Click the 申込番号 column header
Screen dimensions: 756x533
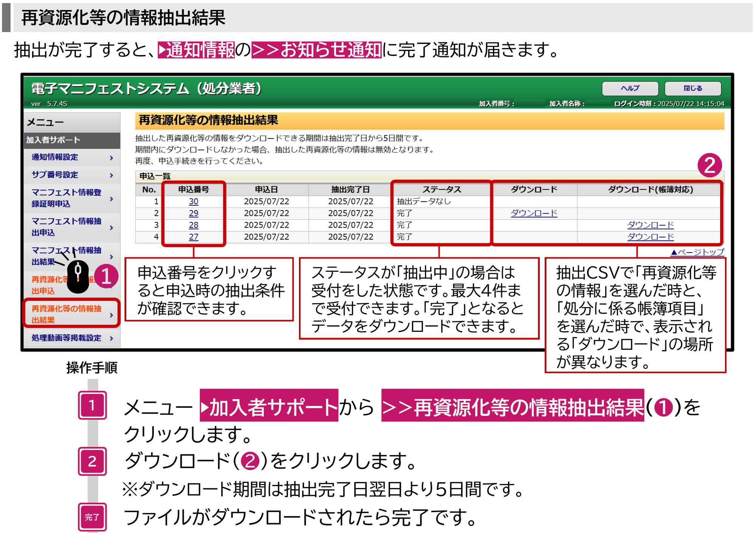pyautogui.click(x=194, y=189)
